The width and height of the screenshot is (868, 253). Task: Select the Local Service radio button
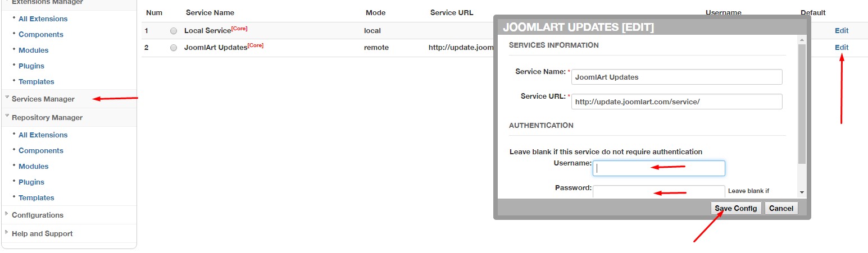174,31
